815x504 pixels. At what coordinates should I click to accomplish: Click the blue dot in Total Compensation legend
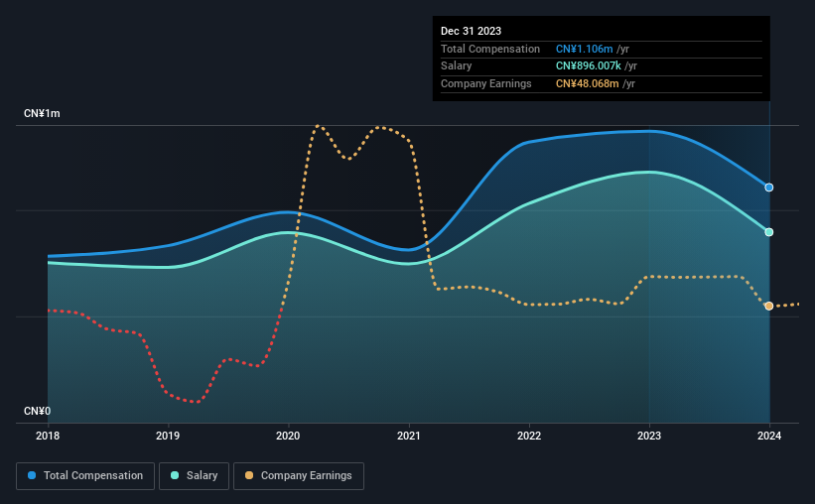tap(32, 475)
